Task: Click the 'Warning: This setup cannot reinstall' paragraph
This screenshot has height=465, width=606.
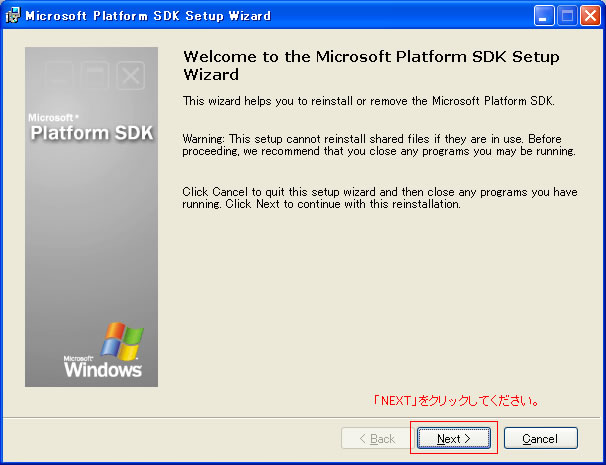Action: (x=379, y=145)
